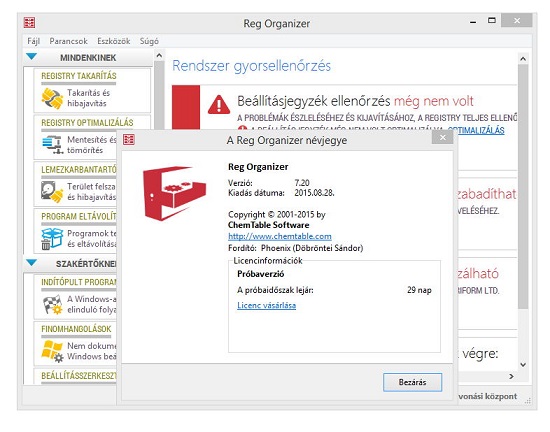Open the registry cleaning broom icon
Image resolution: width=550 pixels, height=432 pixels.
click(52, 98)
